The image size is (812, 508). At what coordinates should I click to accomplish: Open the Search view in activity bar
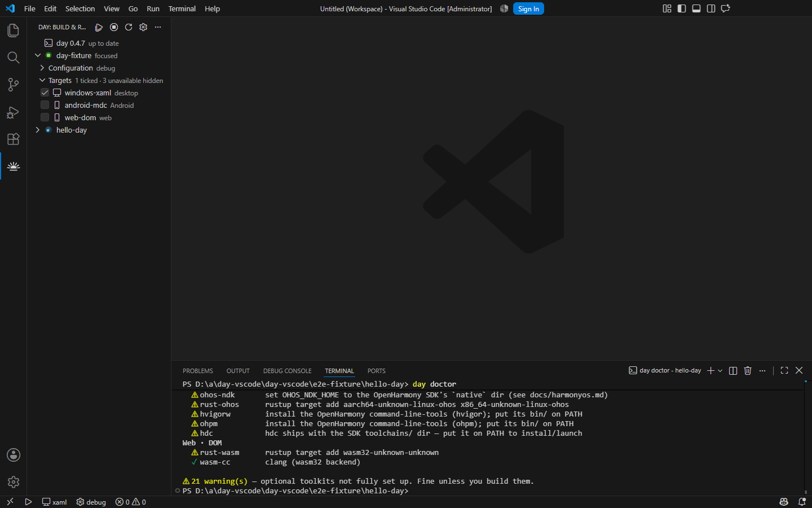click(x=13, y=58)
